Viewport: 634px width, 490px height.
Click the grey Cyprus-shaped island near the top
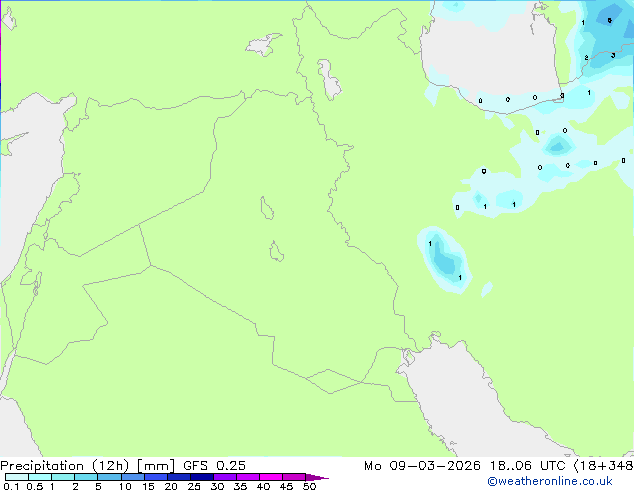coord(264,45)
